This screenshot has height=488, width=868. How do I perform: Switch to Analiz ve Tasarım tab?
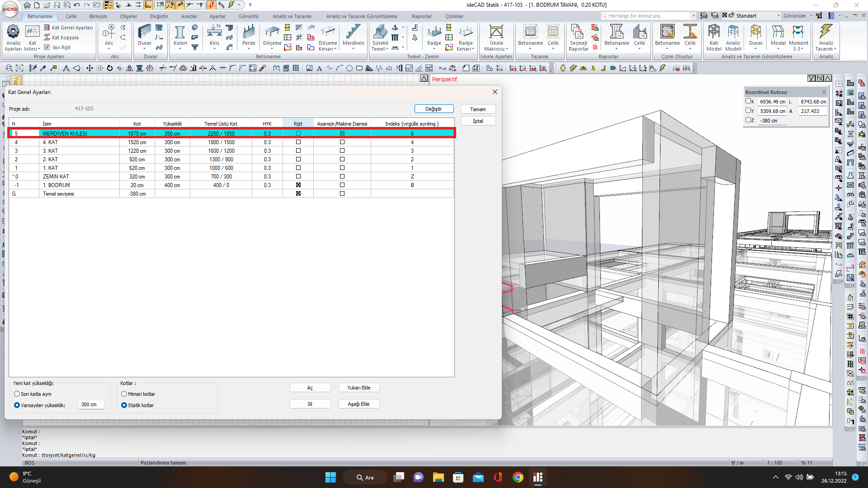(292, 16)
